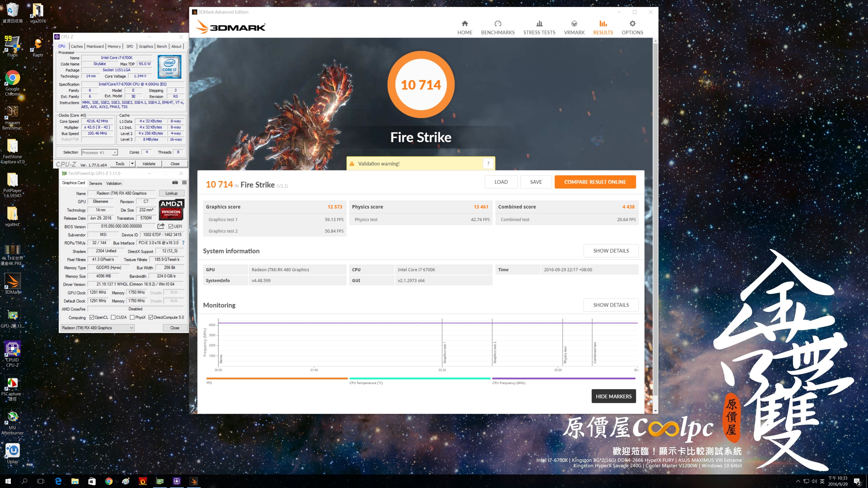Click COMPARE RESULT ONLINE button
The width and height of the screenshot is (868, 488).
(595, 182)
